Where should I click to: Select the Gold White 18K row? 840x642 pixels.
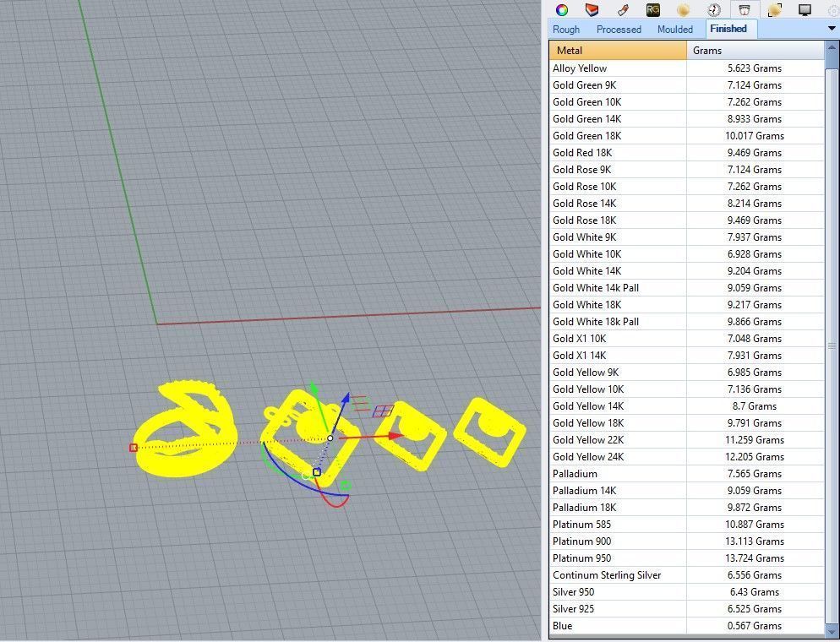tap(686, 305)
